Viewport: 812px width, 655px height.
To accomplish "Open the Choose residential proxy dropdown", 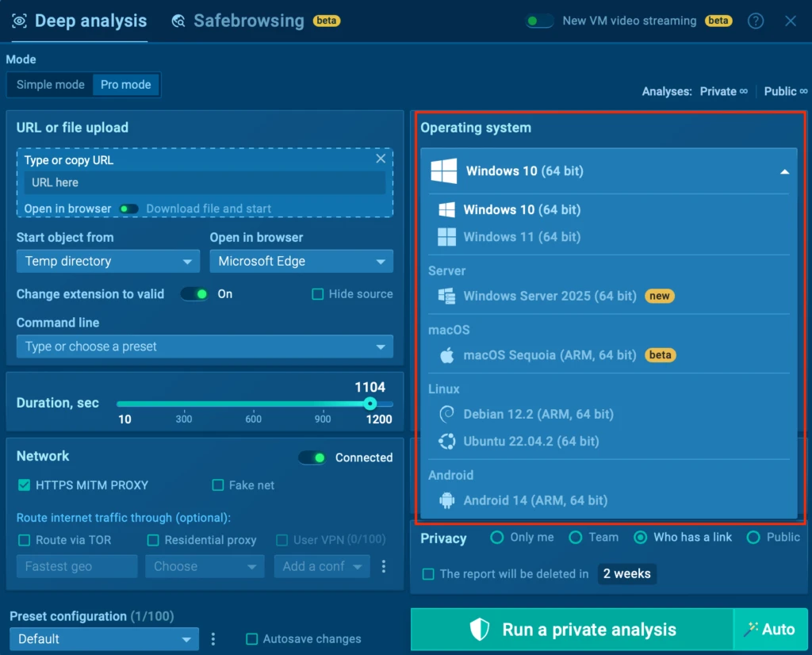I will (205, 566).
